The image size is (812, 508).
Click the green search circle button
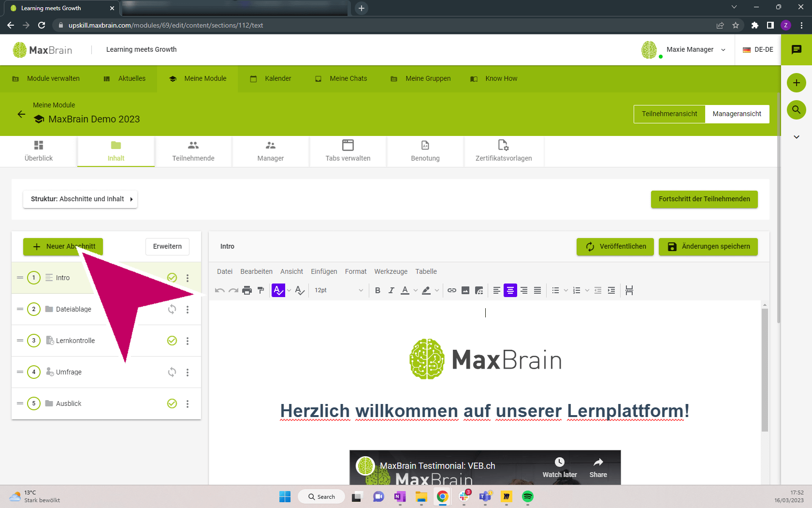pyautogui.click(x=797, y=110)
